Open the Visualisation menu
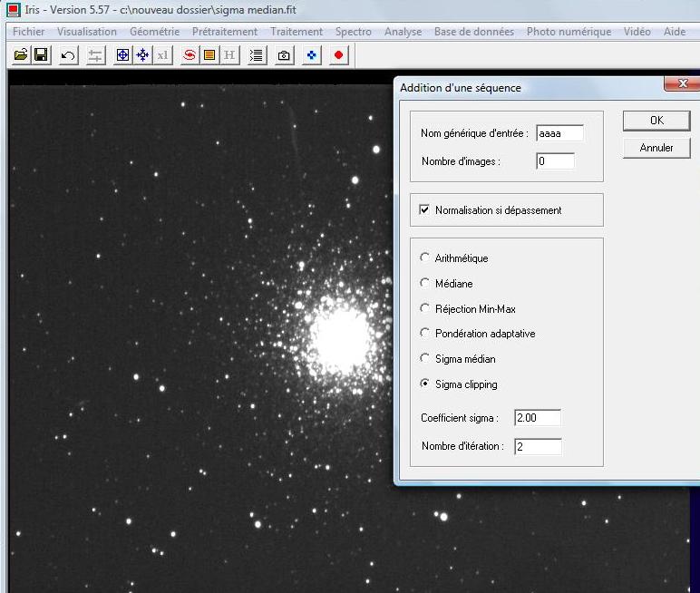This screenshot has width=700, height=593. 87,32
